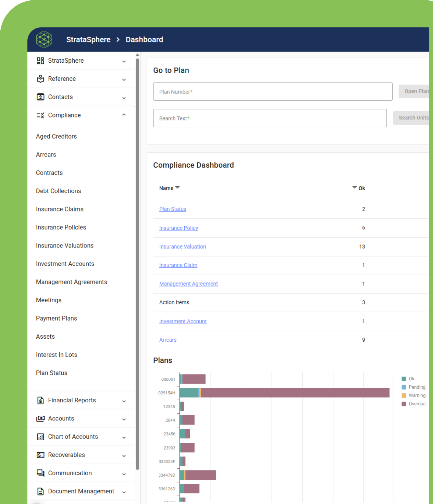This screenshot has width=433, height=504.
Task: Click the Financial Reports icon
Action: tap(40, 400)
